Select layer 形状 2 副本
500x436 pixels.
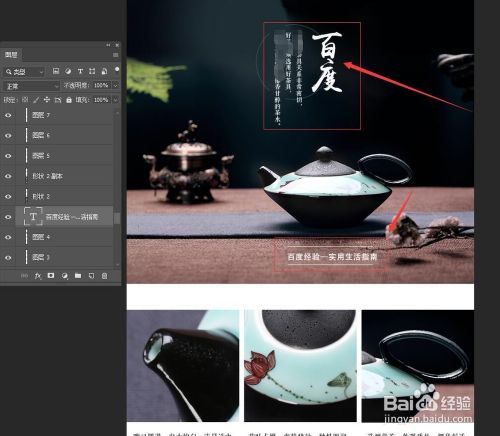point(65,176)
